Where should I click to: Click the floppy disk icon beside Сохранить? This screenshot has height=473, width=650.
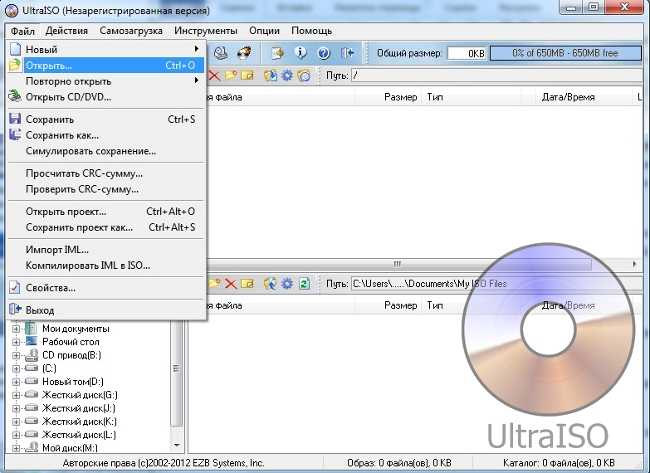click(x=15, y=119)
